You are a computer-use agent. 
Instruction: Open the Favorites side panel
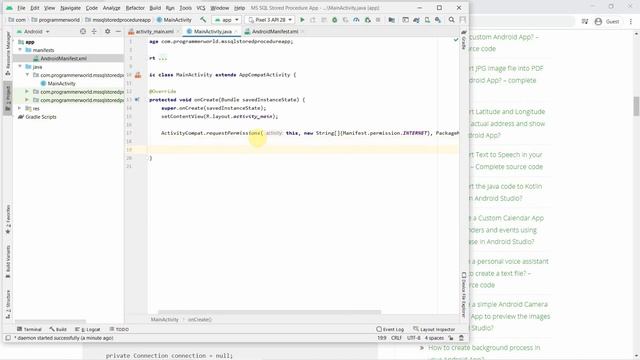pos(8,219)
